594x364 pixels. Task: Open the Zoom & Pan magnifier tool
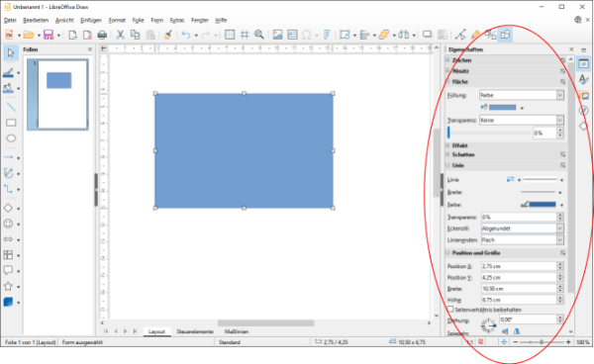click(259, 35)
